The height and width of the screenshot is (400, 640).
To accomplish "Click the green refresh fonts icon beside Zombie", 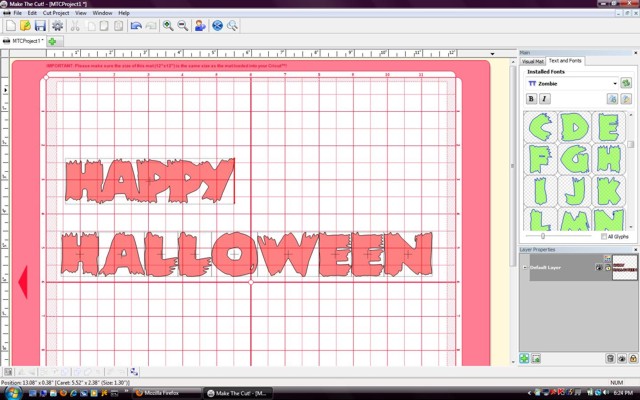I will [x=626, y=83].
